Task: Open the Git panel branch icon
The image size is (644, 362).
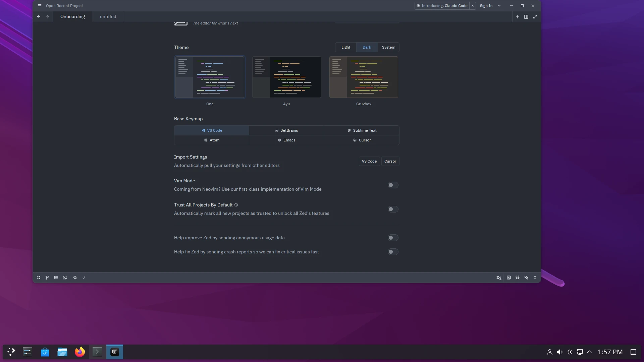Action: click(x=47, y=278)
